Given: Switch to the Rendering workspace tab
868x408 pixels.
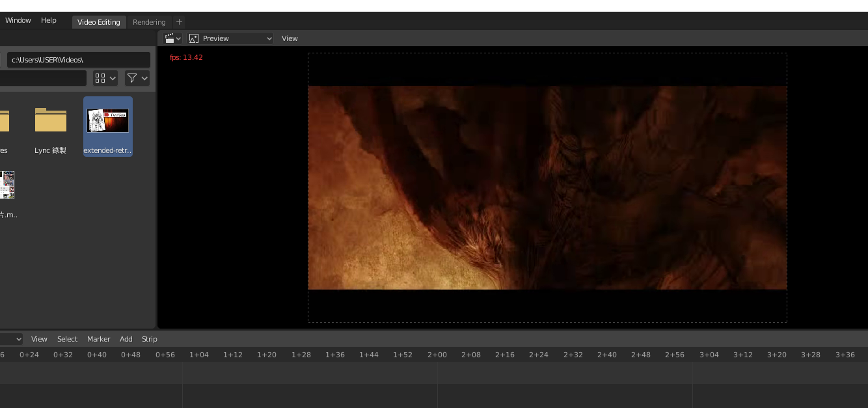Looking at the screenshot, I should pos(149,21).
